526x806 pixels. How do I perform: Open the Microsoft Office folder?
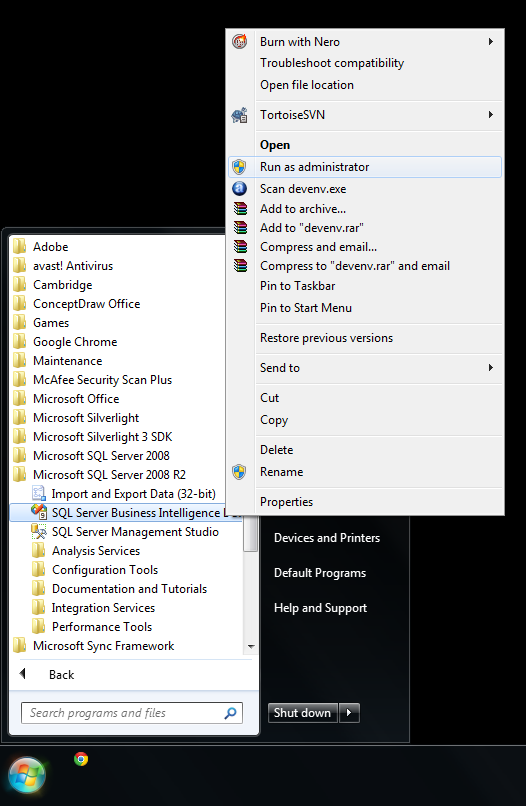click(x=76, y=398)
